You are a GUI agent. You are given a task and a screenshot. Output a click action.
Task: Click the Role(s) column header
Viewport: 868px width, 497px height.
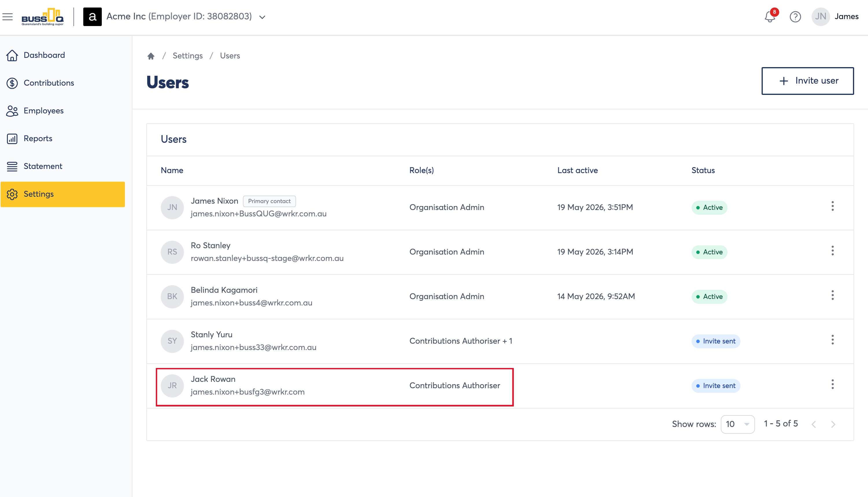click(422, 170)
